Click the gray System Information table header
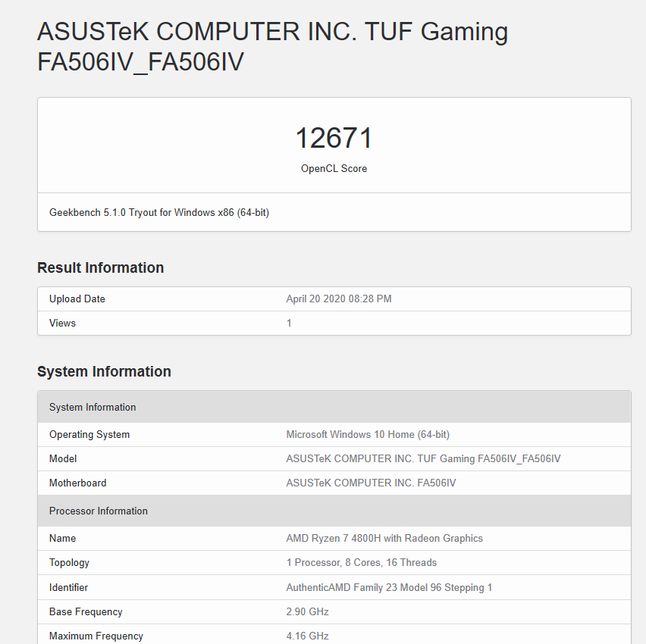 [x=334, y=407]
